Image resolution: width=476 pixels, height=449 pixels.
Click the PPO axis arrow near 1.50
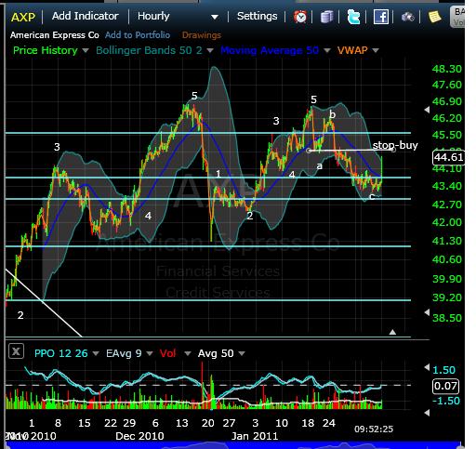coord(427,367)
